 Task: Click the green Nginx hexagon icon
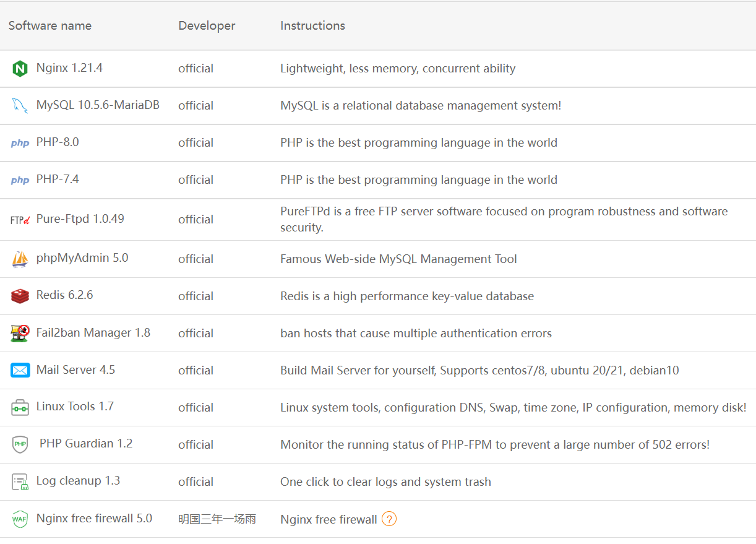click(20, 69)
